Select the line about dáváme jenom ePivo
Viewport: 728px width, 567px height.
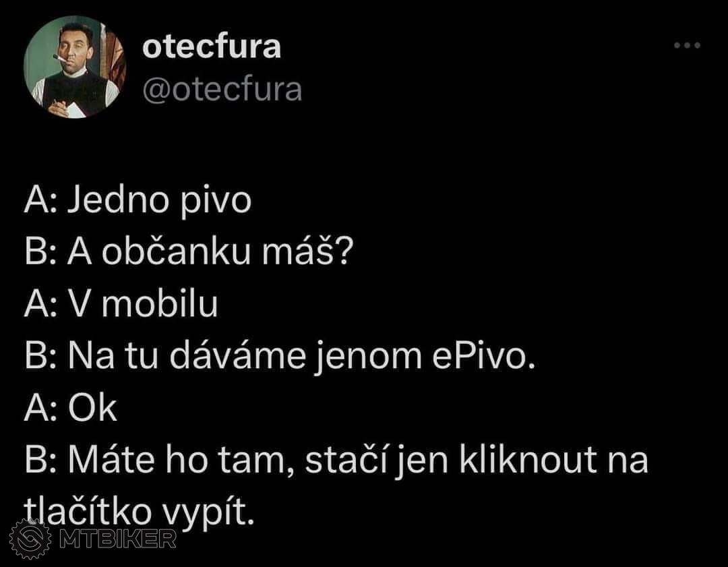pyautogui.click(x=280, y=357)
